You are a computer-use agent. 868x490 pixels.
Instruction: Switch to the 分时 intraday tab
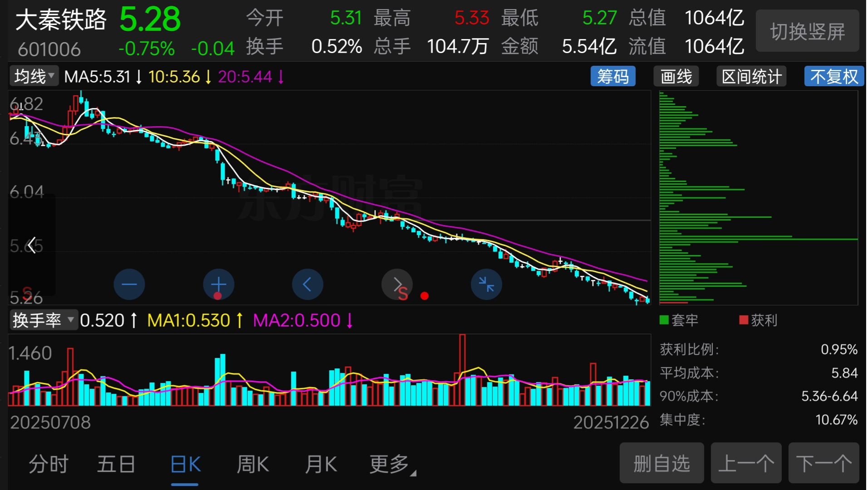tap(49, 464)
